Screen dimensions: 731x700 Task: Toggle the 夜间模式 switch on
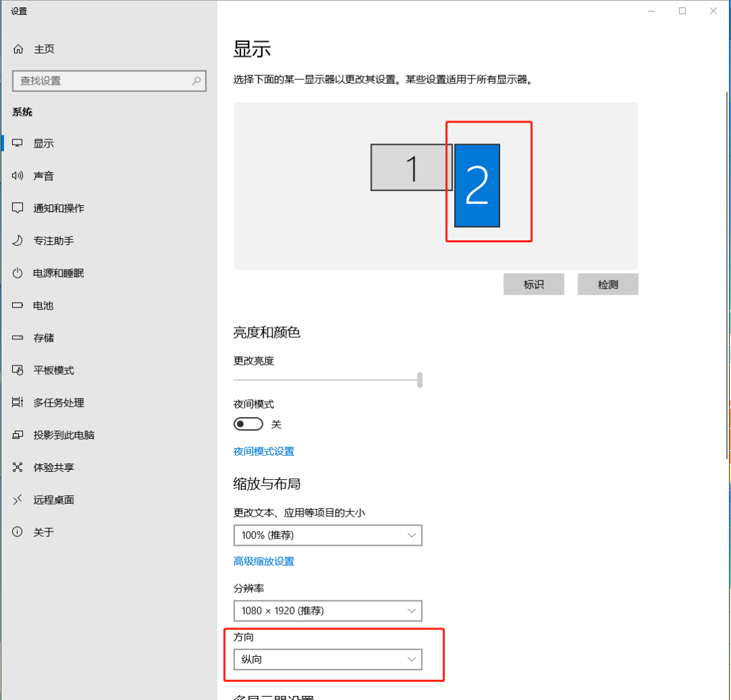point(248,423)
